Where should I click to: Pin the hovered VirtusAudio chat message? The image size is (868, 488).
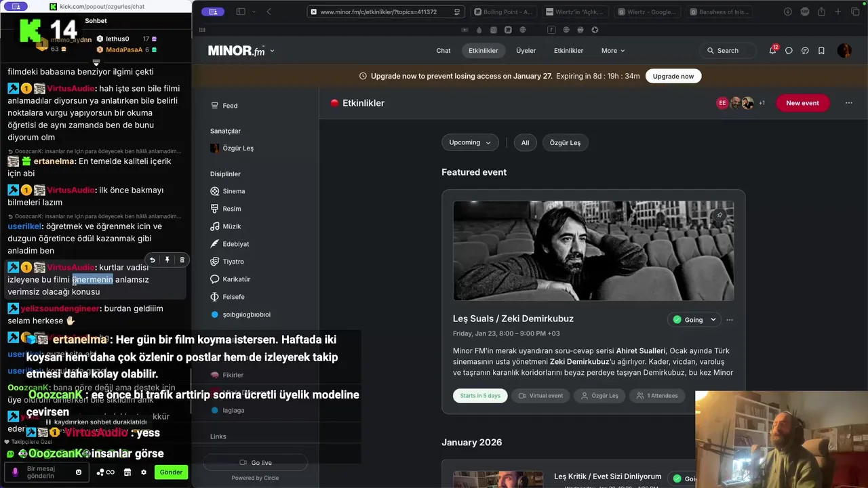tap(167, 260)
